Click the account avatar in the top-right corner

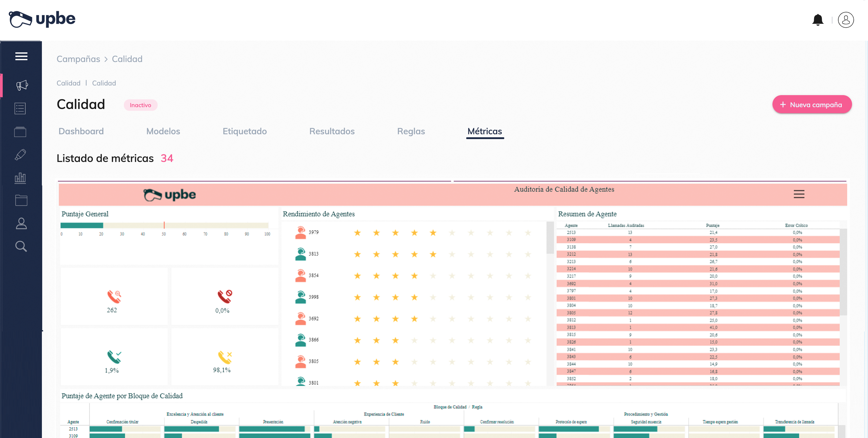point(845,20)
